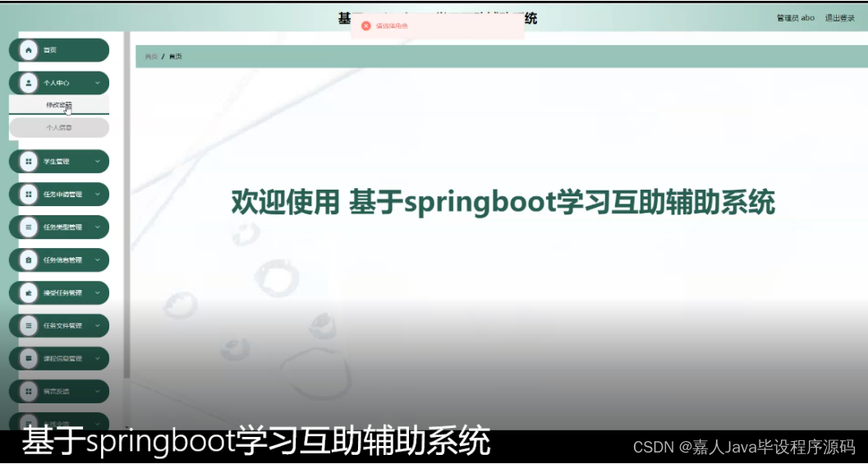Expand the 课程信息管理 chevron
Screen dimensions: 868x464
(98, 358)
